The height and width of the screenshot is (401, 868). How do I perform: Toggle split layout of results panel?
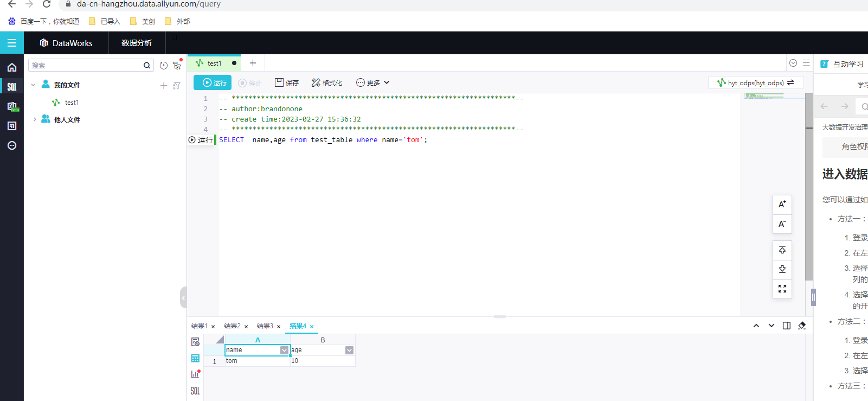pos(787,326)
